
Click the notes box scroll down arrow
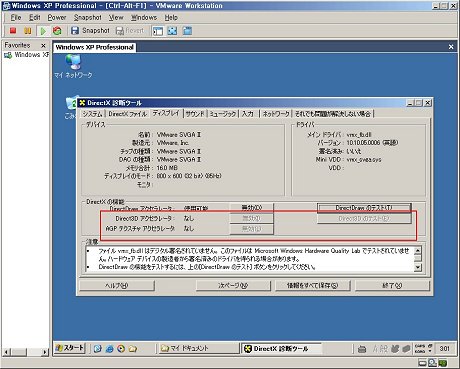[x=418, y=267]
